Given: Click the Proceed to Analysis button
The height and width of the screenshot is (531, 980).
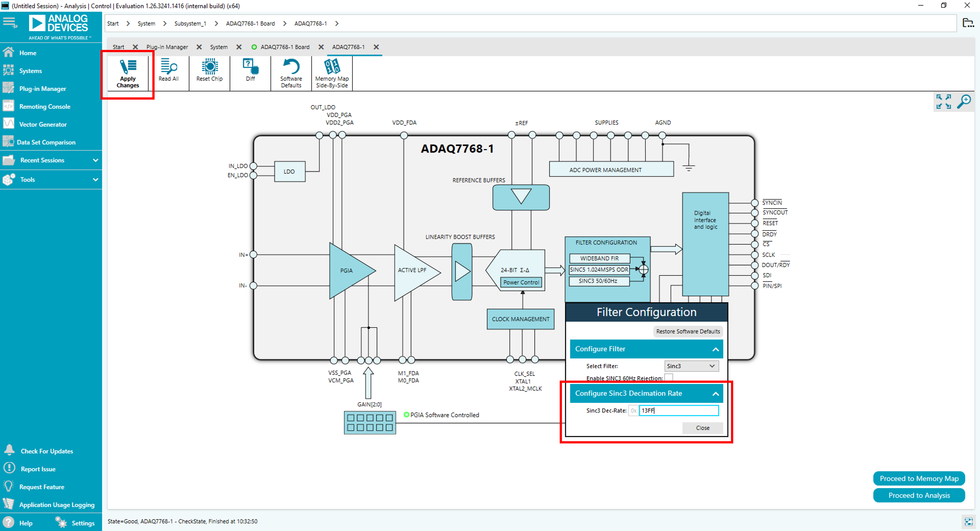Looking at the screenshot, I should point(919,495).
